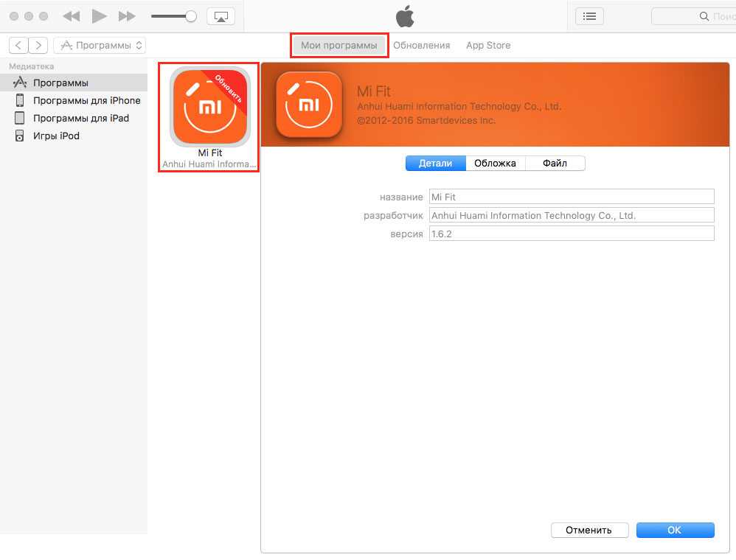This screenshot has width=736, height=560.
Task: Click the Обновить ribbon on Mi Fit
Action: point(229,88)
